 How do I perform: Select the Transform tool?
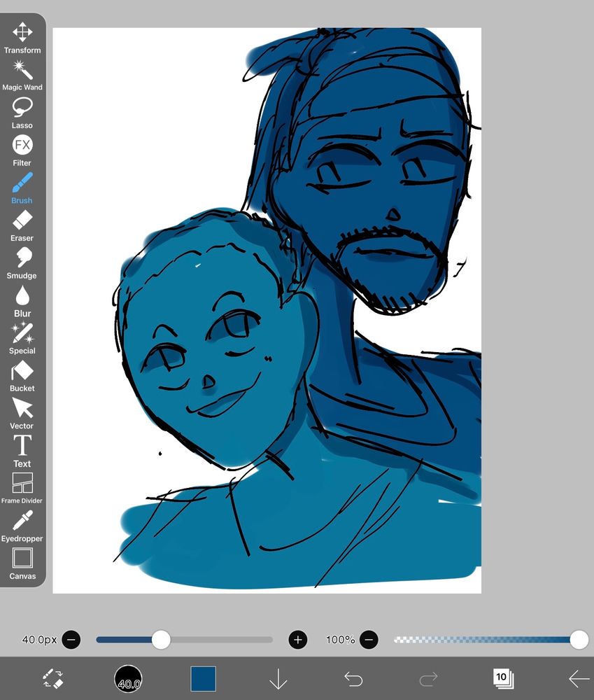pos(22,38)
